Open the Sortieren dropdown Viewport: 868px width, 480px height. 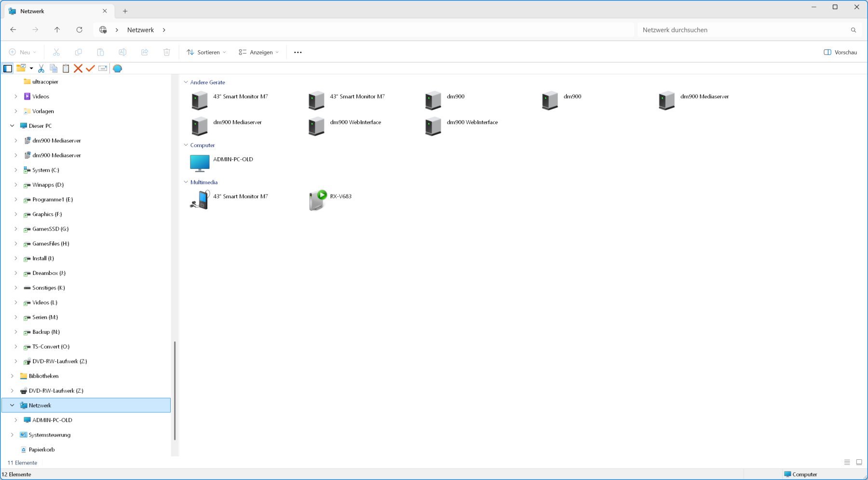pyautogui.click(x=205, y=52)
